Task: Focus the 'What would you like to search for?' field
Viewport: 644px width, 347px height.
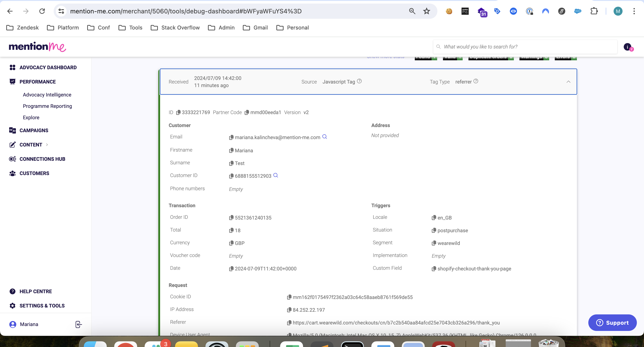Action: click(x=525, y=47)
